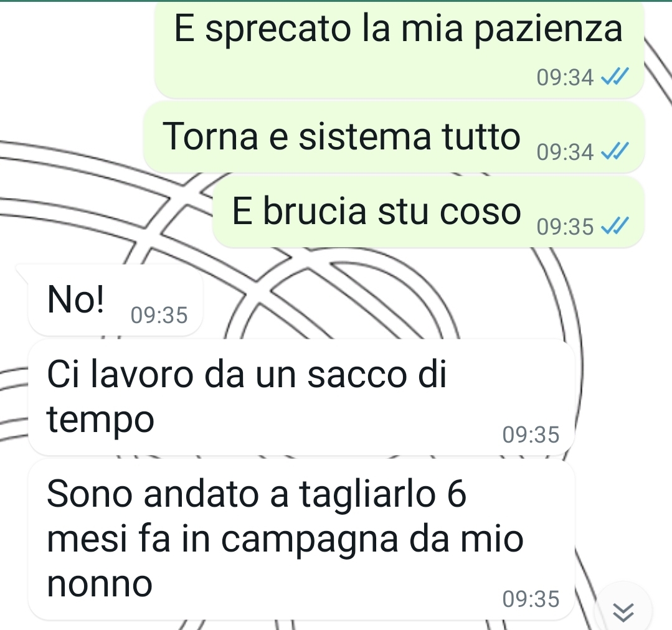Tap the 09:34 timestamp on 'E sprecato' message
This screenshot has width=672, height=630.
[565, 78]
